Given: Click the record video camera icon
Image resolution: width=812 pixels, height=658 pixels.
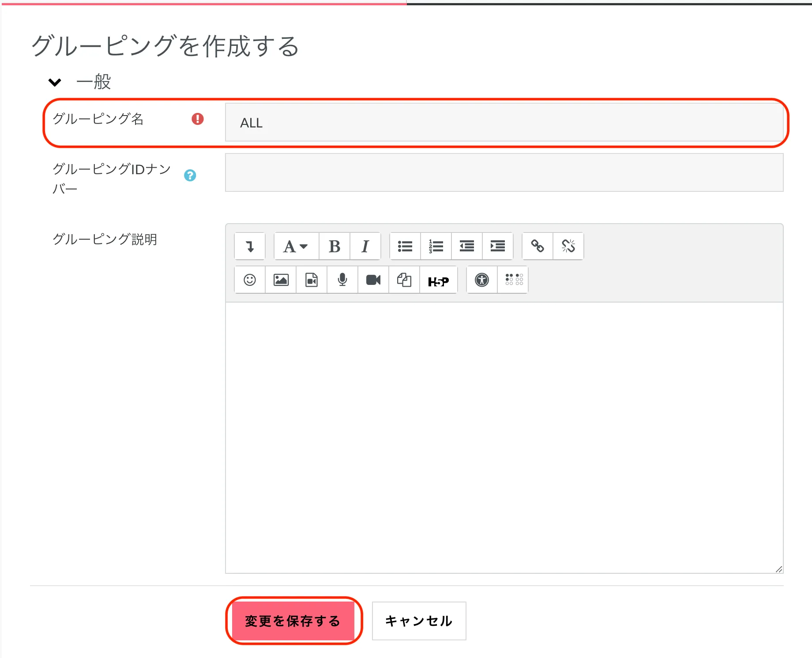Looking at the screenshot, I should coord(373,280).
